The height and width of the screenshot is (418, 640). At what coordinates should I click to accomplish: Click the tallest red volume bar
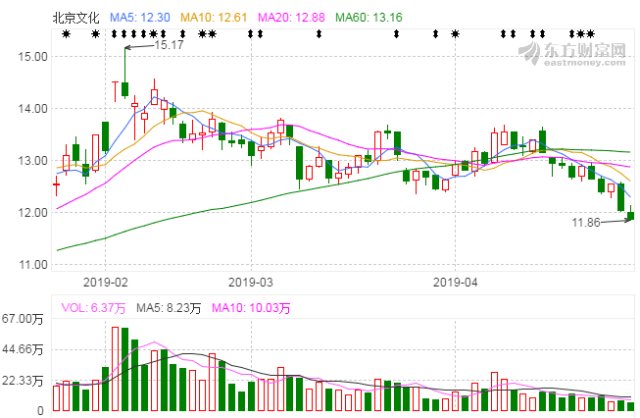[x=115, y=369]
